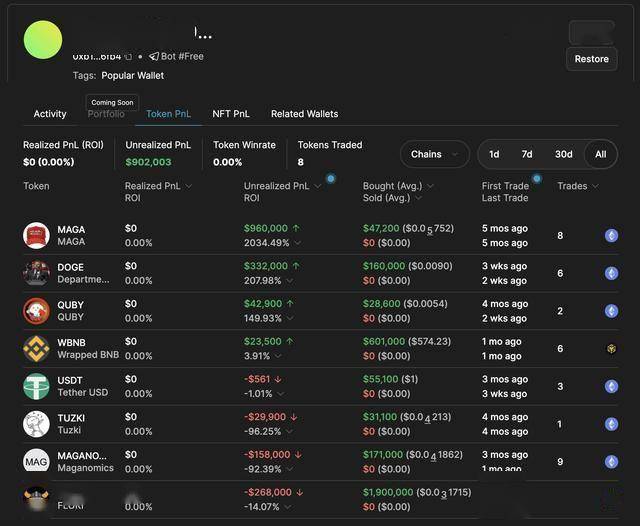Select the All time range
The height and width of the screenshot is (526, 640).
(600, 154)
